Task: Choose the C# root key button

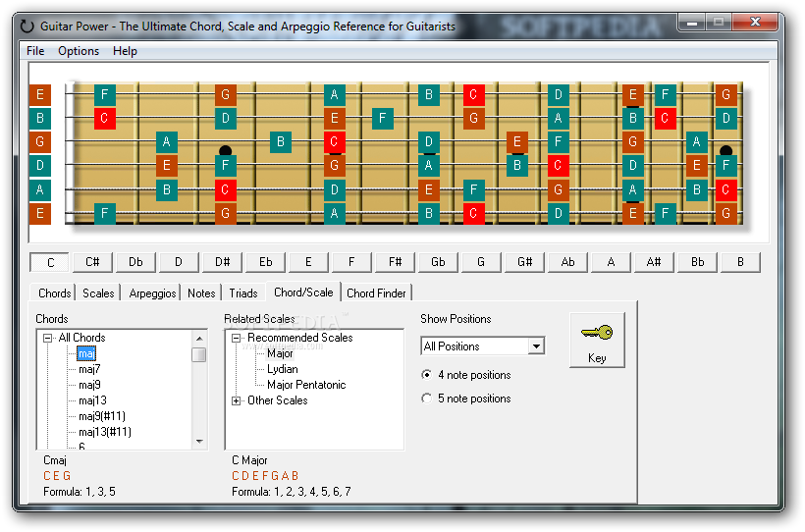Action: point(92,262)
